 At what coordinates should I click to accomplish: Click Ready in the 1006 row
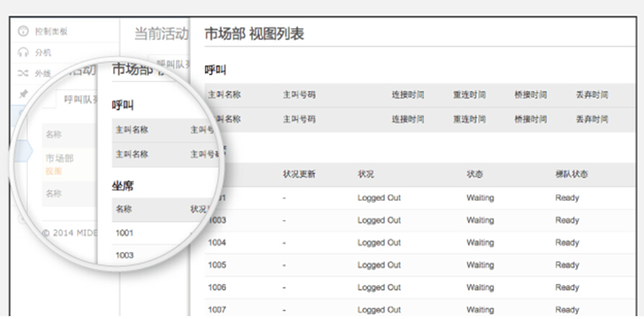click(x=567, y=287)
